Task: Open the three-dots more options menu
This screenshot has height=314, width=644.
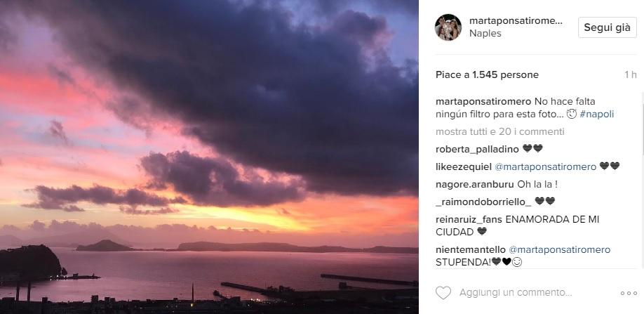Action: pyautogui.click(x=628, y=293)
